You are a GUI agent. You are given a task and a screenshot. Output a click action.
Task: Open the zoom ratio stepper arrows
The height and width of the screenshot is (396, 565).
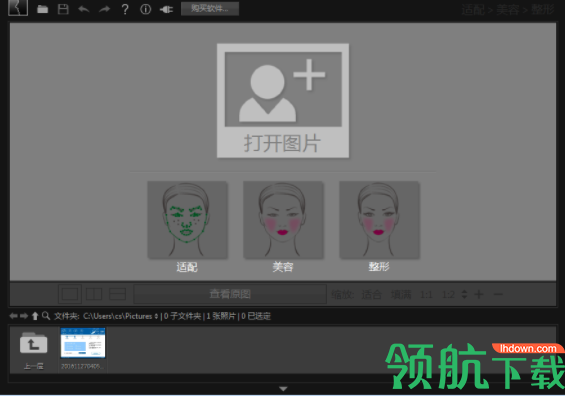coord(464,294)
